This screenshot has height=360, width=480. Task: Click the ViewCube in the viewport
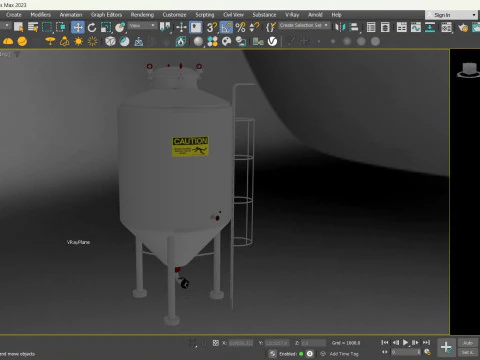tap(469, 70)
